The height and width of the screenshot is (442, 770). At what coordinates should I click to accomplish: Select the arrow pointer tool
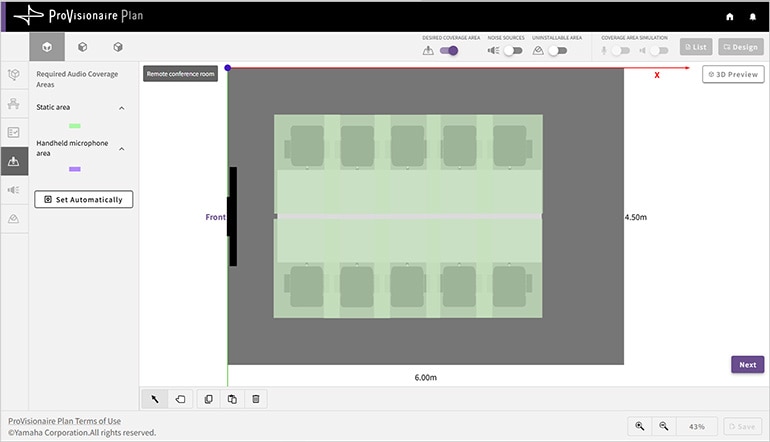click(155, 399)
